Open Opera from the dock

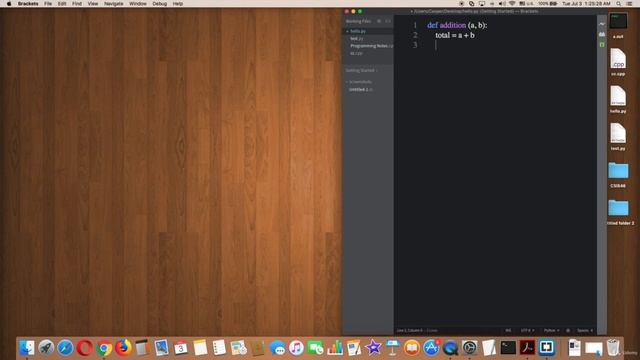pyautogui.click(x=84, y=348)
